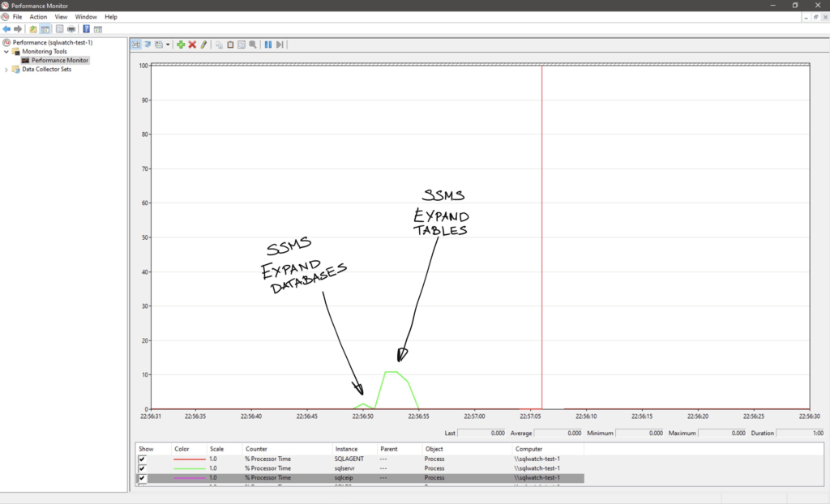Restore the inner MMC child window
The image size is (830, 504).
click(x=815, y=17)
